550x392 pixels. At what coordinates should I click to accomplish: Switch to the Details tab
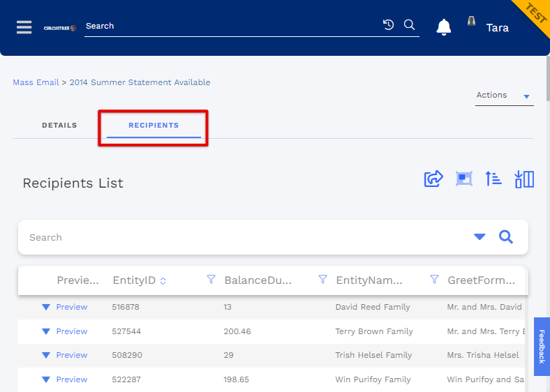coord(59,125)
